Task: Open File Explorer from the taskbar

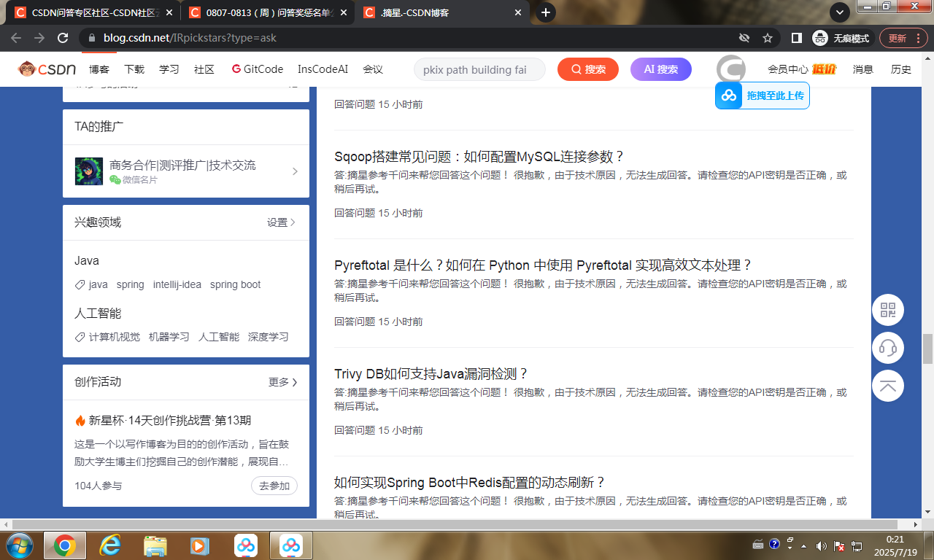Action: 155,545
